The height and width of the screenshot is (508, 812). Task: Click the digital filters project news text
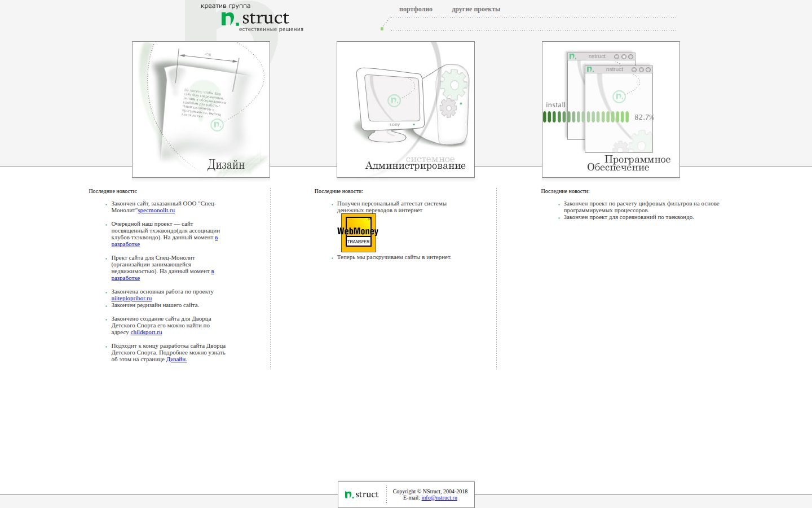[641, 207]
